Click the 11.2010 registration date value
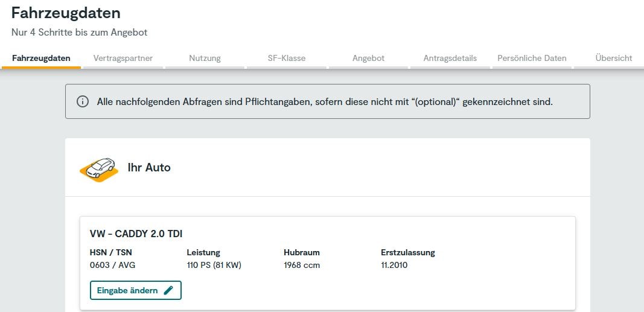The width and height of the screenshot is (644, 312). point(394,265)
